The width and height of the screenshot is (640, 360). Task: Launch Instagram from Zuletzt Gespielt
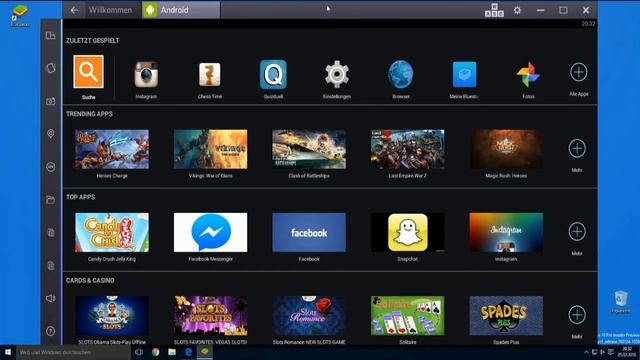tap(146, 74)
